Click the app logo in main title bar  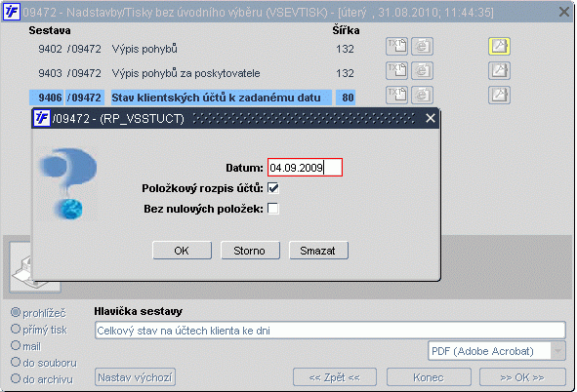[12, 12]
